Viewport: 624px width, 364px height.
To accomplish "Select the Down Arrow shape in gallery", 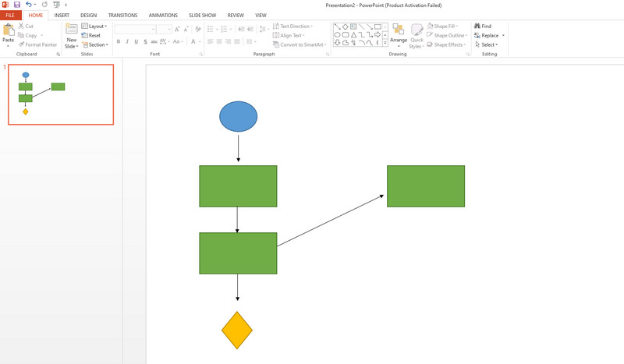I will 338,43.
